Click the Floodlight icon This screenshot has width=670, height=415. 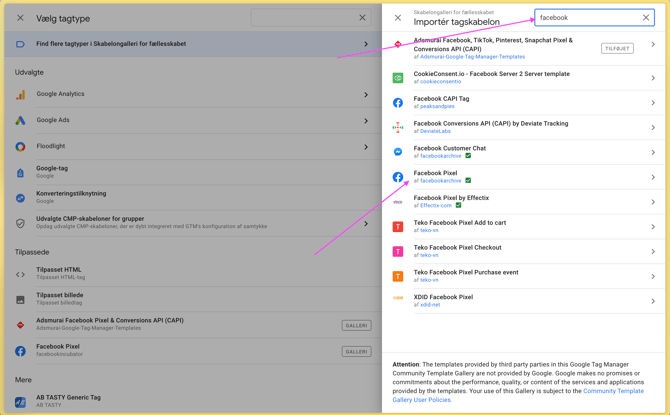coord(20,147)
